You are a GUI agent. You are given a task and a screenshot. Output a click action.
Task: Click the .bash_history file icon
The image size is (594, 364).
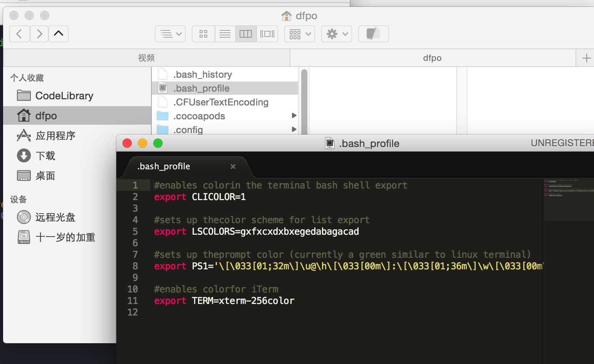point(163,74)
